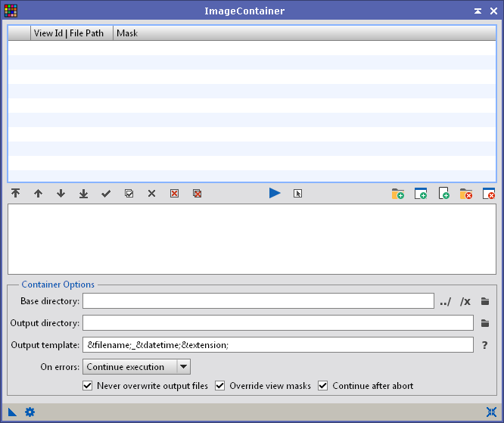Add views with window plus icon

pos(421,194)
